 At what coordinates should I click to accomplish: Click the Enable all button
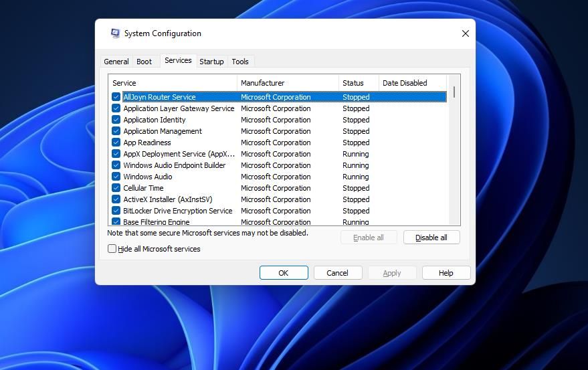(368, 238)
